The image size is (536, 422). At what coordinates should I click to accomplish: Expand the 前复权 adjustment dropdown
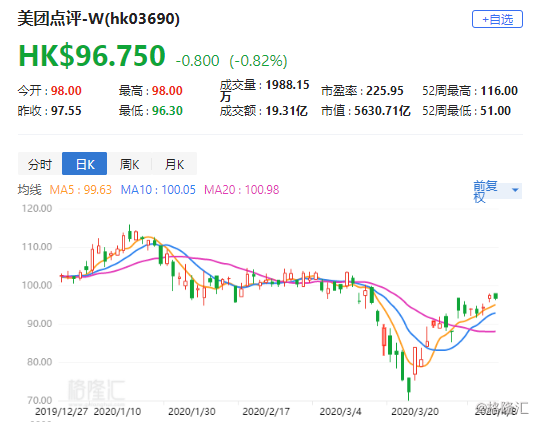pyautogui.click(x=497, y=191)
